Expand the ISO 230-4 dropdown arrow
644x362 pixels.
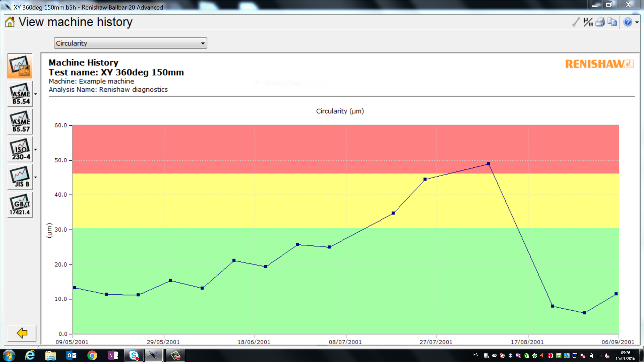(x=36, y=150)
